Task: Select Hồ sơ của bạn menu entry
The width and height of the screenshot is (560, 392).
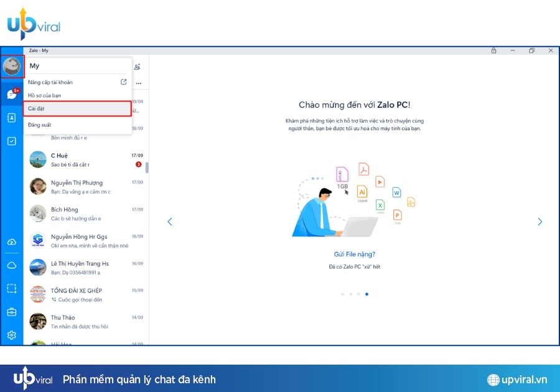Action: point(78,95)
